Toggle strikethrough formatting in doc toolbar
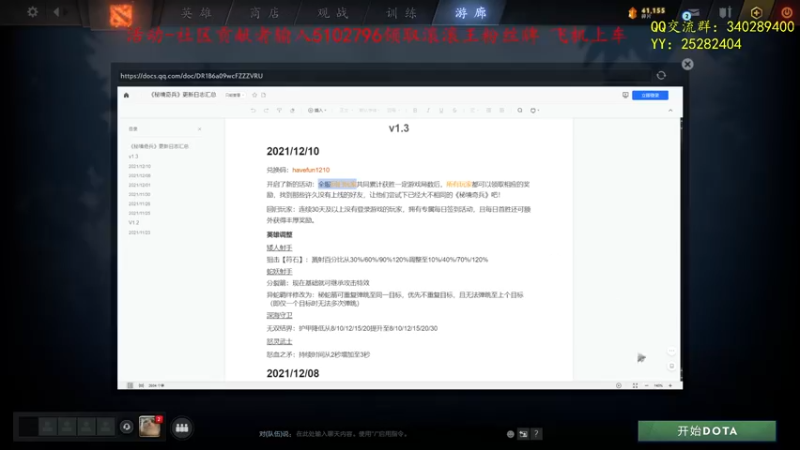Image resolution: width=800 pixels, height=450 pixels. point(455,110)
